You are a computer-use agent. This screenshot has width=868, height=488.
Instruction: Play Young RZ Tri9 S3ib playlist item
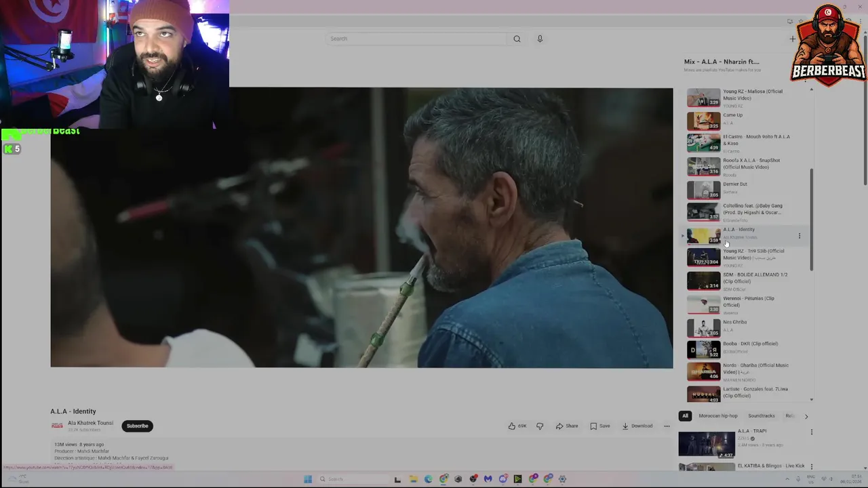(x=746, y=258)
